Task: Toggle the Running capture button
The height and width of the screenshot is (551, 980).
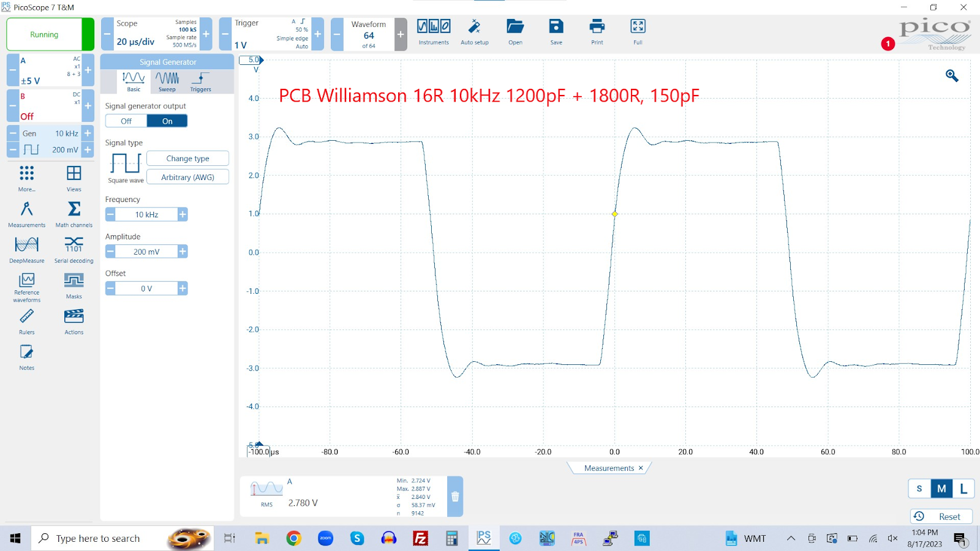Action: pos(45,34)
